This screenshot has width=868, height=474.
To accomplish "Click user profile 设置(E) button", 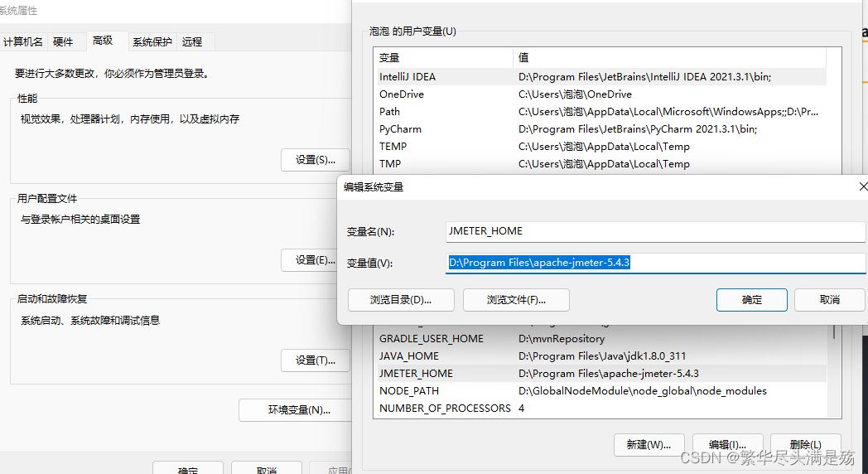I will (x=315, y=260).
